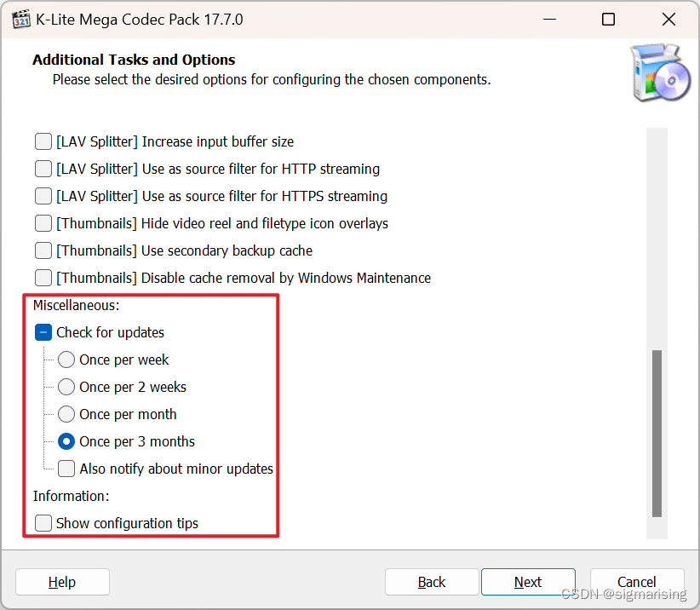Click the Additional Tasks and Options heading
The width and height of the screenshot is (700, 610).
[134, 60]
